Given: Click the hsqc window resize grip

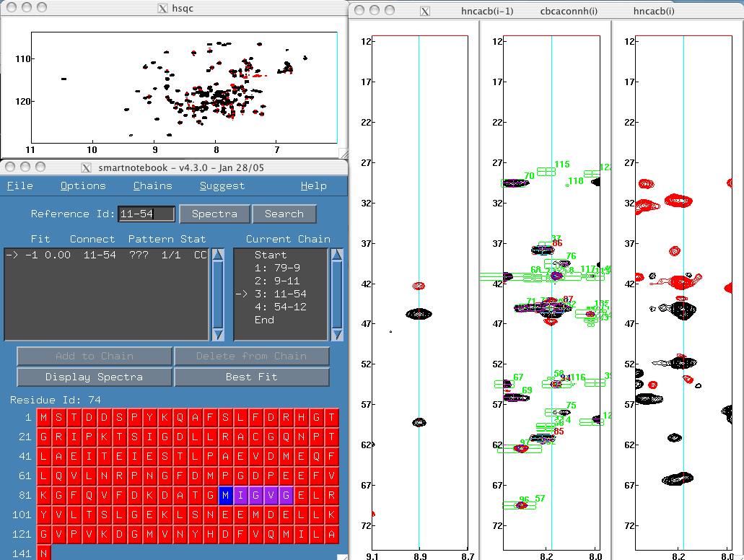Looking at the screenshot, I should [x=343, y=153].
